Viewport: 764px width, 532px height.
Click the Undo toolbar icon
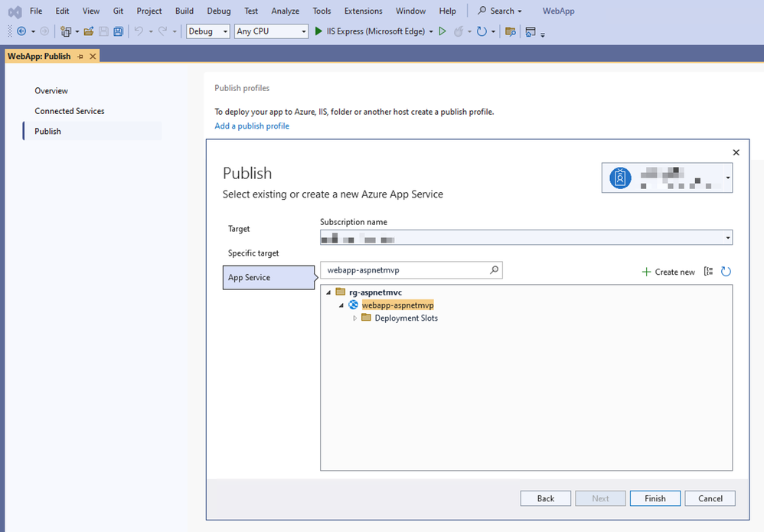coord(139,31)
